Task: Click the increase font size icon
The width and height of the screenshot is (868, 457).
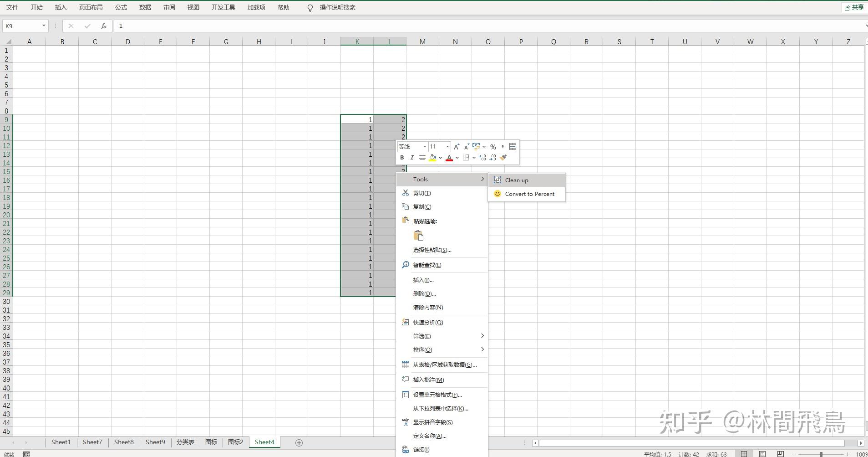Action: (x=456, y=147)
